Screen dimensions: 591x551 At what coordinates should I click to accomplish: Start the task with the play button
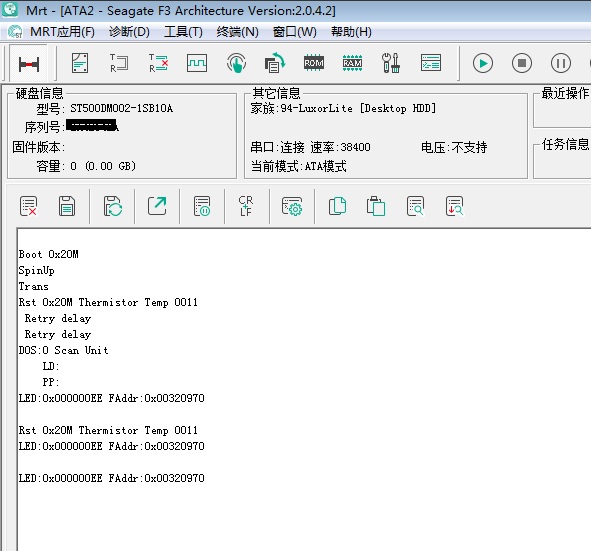click(483, 63)
